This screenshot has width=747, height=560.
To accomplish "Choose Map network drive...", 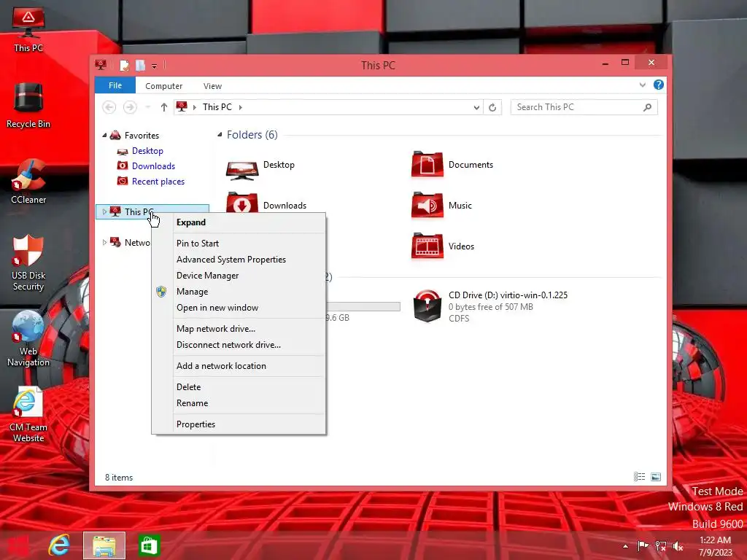I will 239,329.
